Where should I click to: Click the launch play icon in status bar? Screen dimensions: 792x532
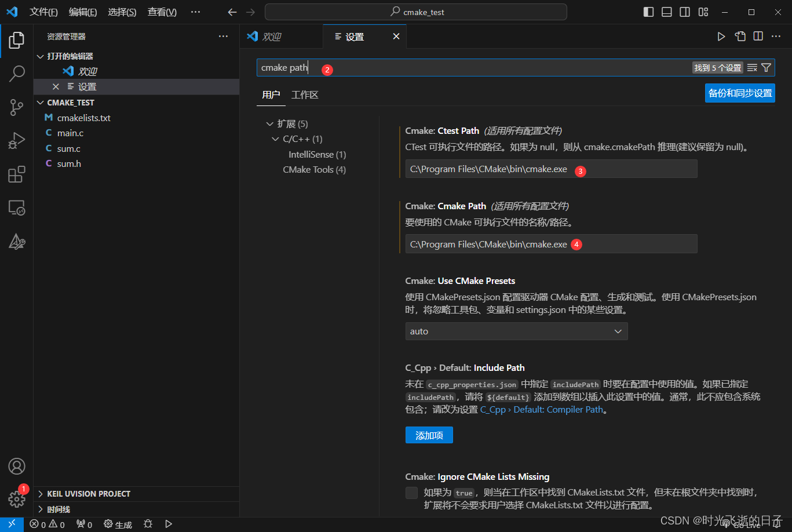click(169, 524)
